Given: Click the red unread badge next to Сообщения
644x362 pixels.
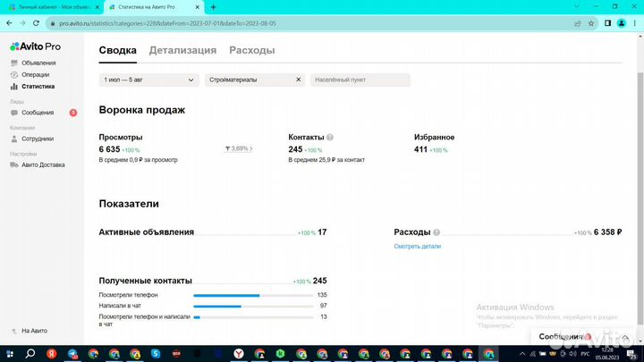Looking at the screenshot, I should (x=73, y=113).
